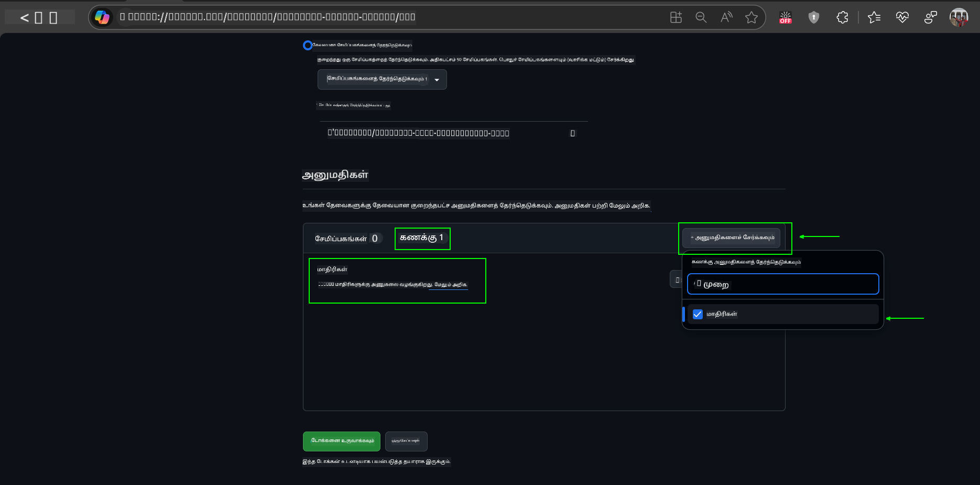The height and width of the screenshot is (485, 980).
Task: Open the browser Extensions puzzle icon
Action: tap(842, 17)
